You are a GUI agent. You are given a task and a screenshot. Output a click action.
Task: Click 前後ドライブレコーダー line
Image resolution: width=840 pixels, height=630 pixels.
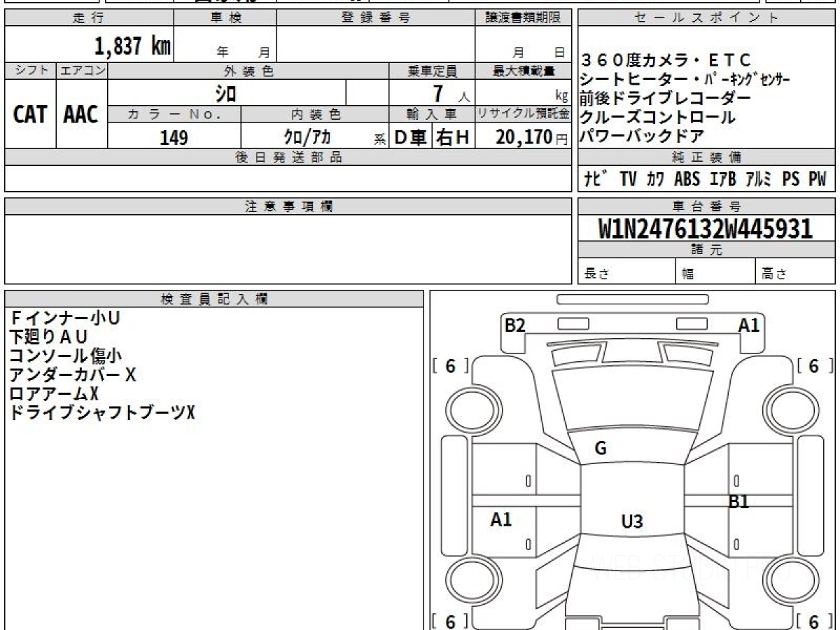[x=666, y=98]
